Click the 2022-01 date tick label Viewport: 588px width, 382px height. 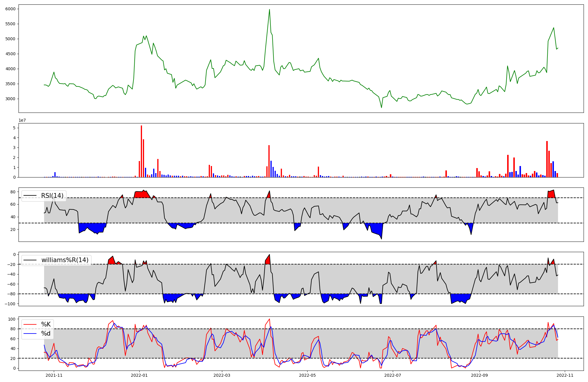tap(139, 375)
